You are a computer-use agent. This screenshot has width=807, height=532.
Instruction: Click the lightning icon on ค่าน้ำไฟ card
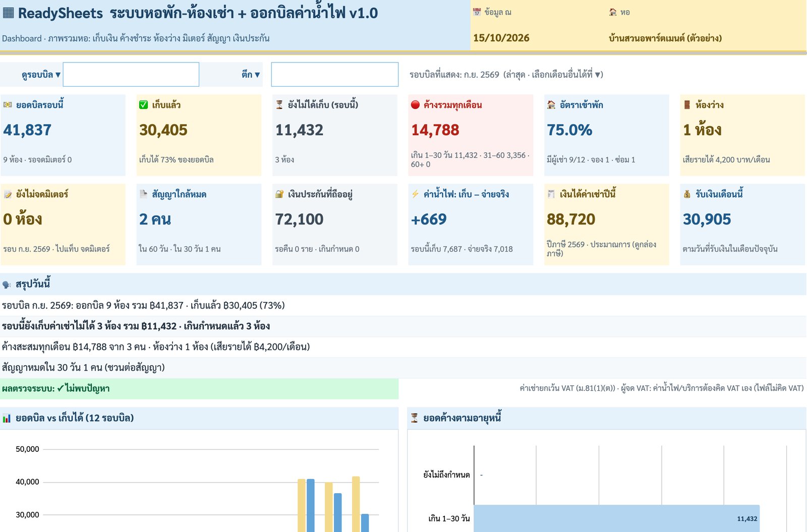coord(415,194)
